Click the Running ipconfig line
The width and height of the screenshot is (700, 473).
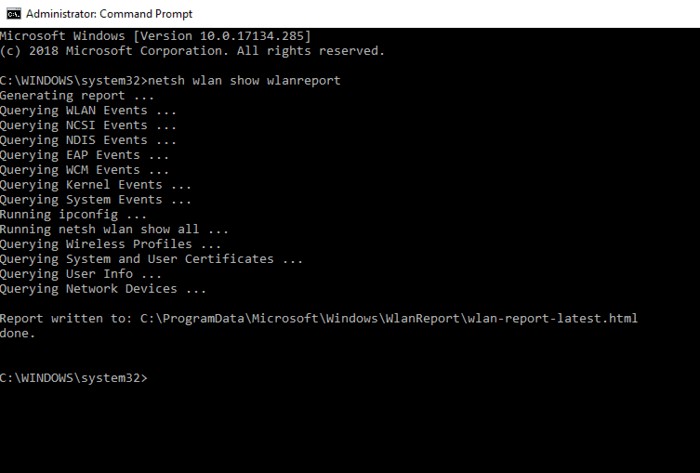tap(73, 214)
